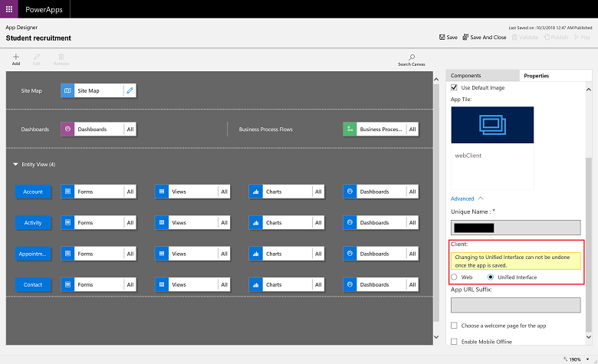Select the Account entity button
The height and width of the screenshot is (364, 598).
point(33,191)
